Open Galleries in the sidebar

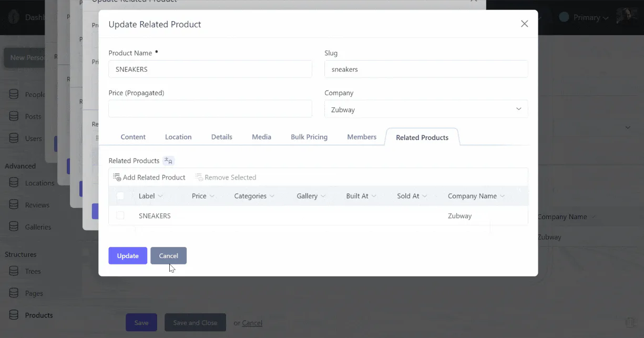(x=38, y=227)
